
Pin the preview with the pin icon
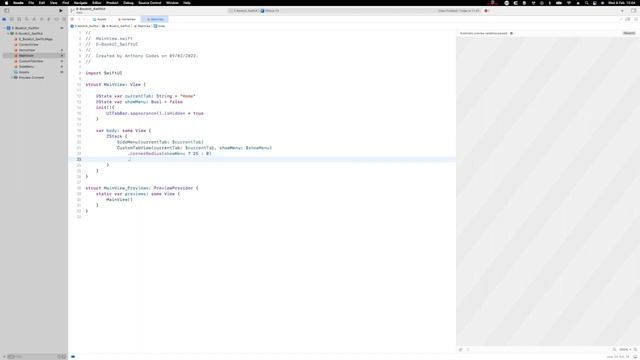point(461,349)
